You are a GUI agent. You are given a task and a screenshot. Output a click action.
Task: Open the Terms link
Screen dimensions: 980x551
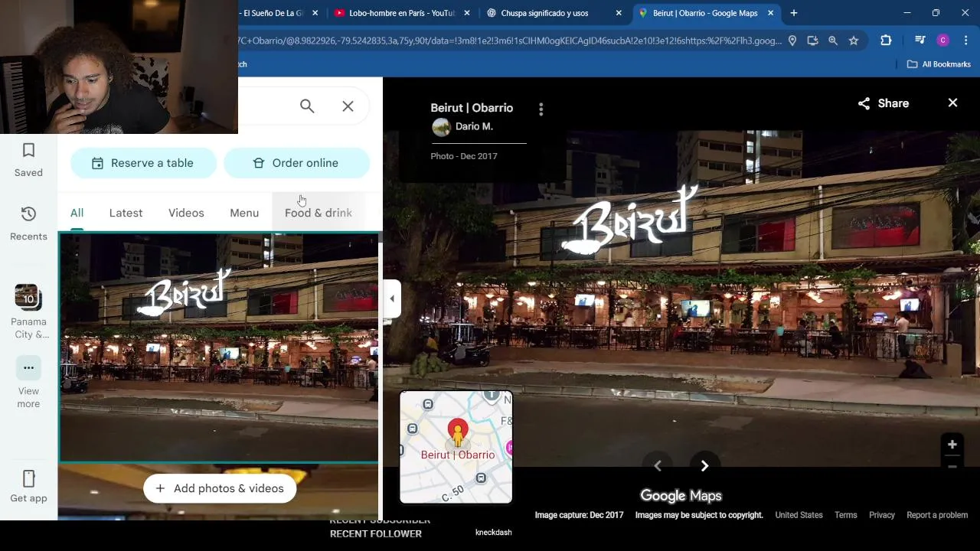[x=846, y=515]
